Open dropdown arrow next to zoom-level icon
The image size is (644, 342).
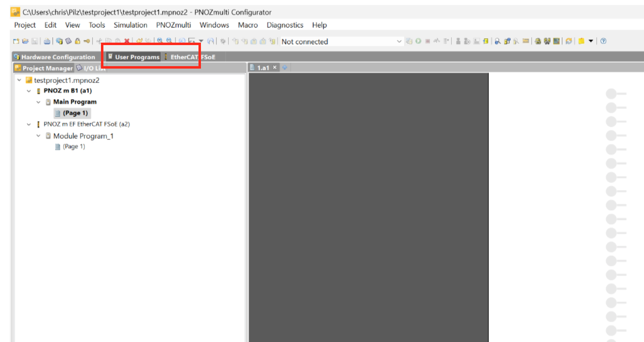click(201, 41)
